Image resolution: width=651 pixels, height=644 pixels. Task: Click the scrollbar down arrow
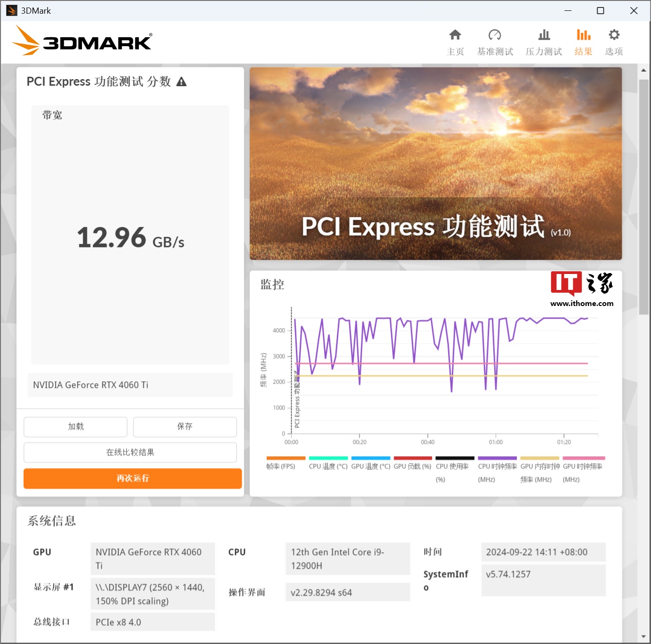point(643,637)
